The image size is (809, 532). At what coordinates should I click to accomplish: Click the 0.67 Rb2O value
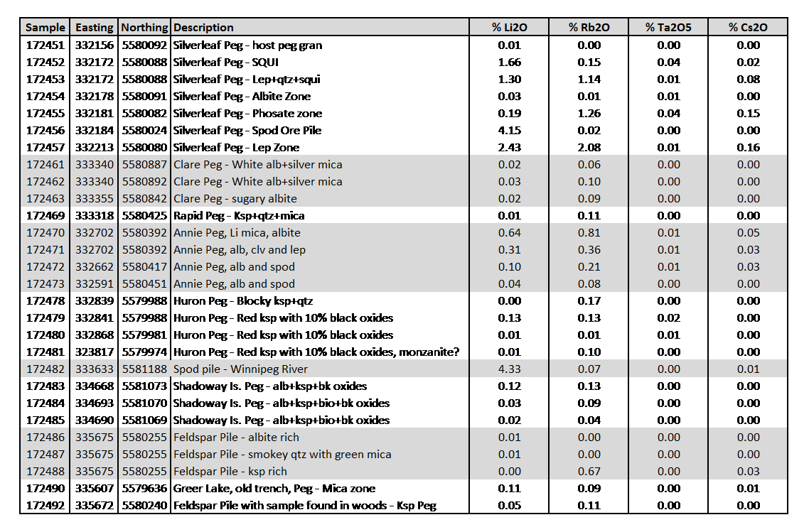[589, 471]
